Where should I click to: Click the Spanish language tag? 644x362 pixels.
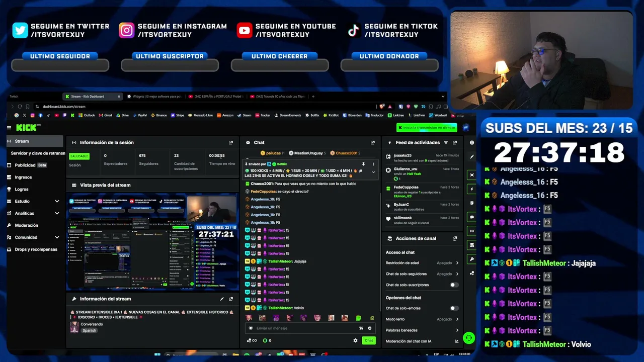point(89,331)
